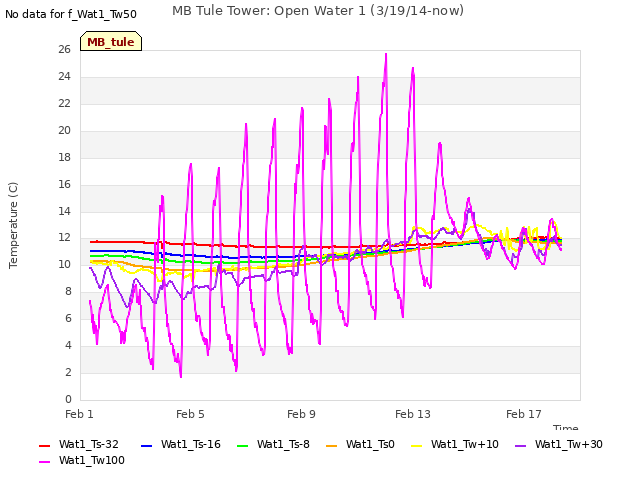This screenshot has width=640, height=480.
Task: Click the Feb 9 x-axis tick label
Action: pyautogui.click(x=301, y=414)
